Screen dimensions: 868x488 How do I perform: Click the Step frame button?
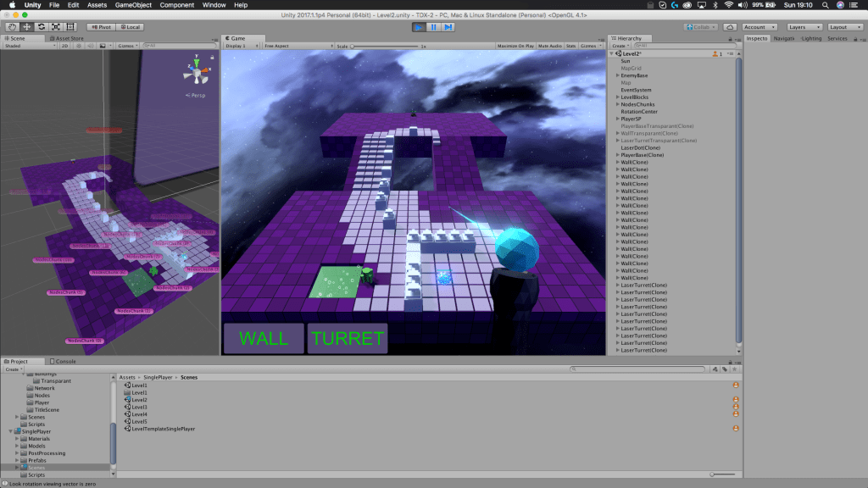point(448,27)
